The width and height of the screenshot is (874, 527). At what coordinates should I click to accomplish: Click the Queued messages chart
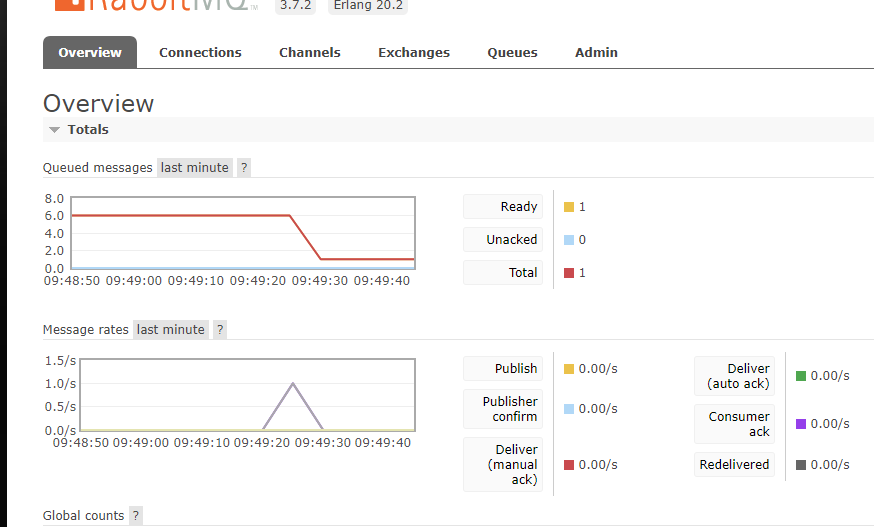pos(243,233)
